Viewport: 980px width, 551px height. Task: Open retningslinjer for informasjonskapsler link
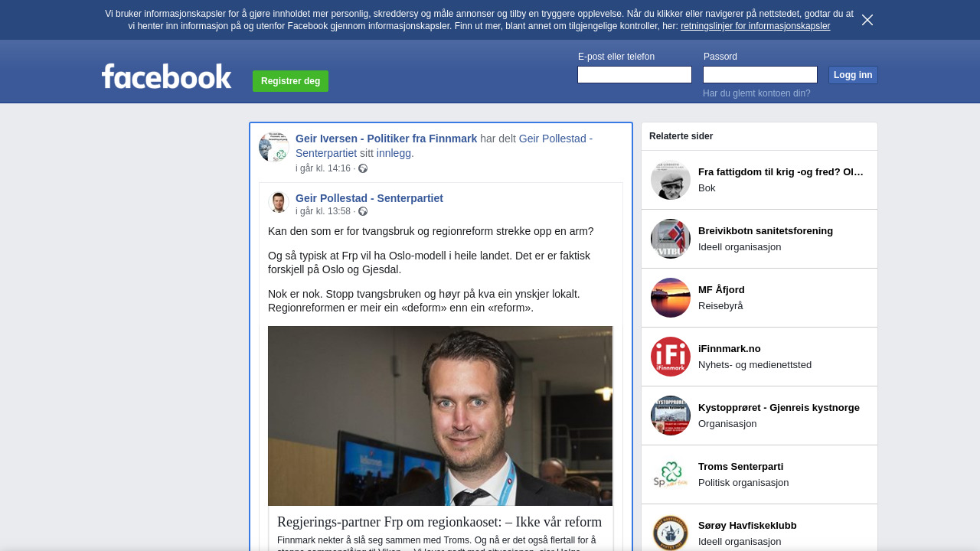(x=755, y=26)
